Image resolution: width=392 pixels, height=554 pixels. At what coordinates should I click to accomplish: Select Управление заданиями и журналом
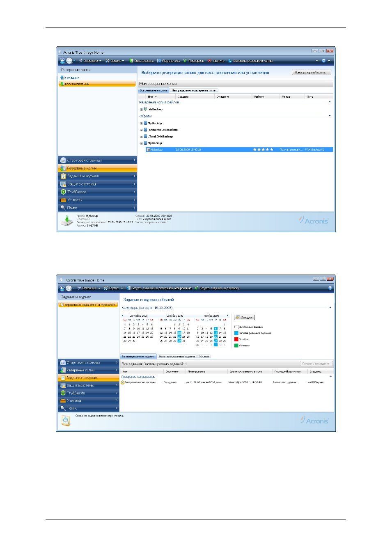[88, 304]
